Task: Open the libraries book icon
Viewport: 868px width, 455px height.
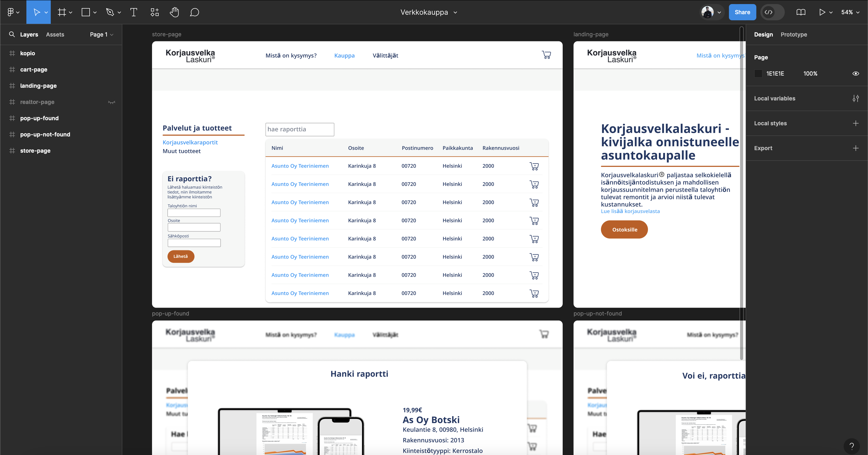Action: point(801,12)
